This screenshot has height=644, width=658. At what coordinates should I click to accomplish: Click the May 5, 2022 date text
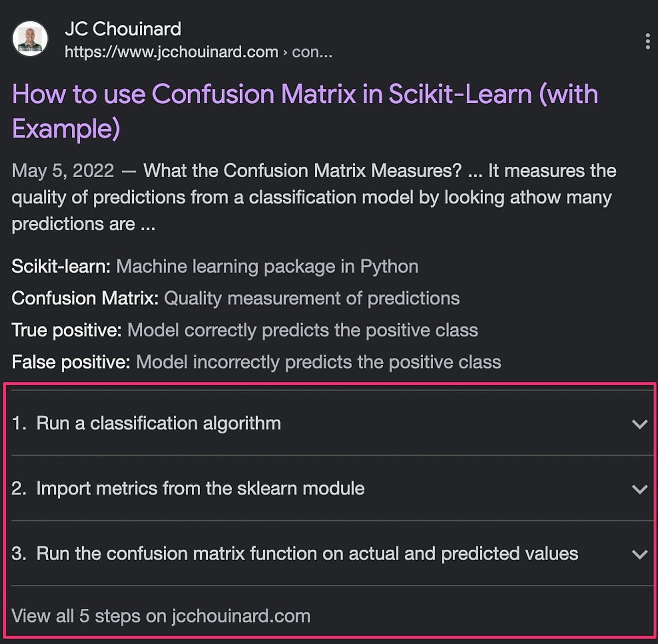tap(63, 171)
